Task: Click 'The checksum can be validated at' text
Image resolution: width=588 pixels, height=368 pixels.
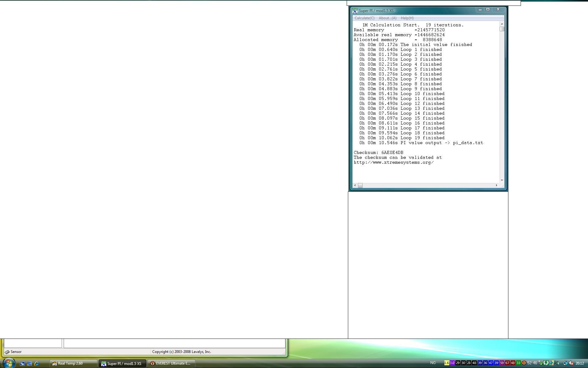Action: click(398, 158)
